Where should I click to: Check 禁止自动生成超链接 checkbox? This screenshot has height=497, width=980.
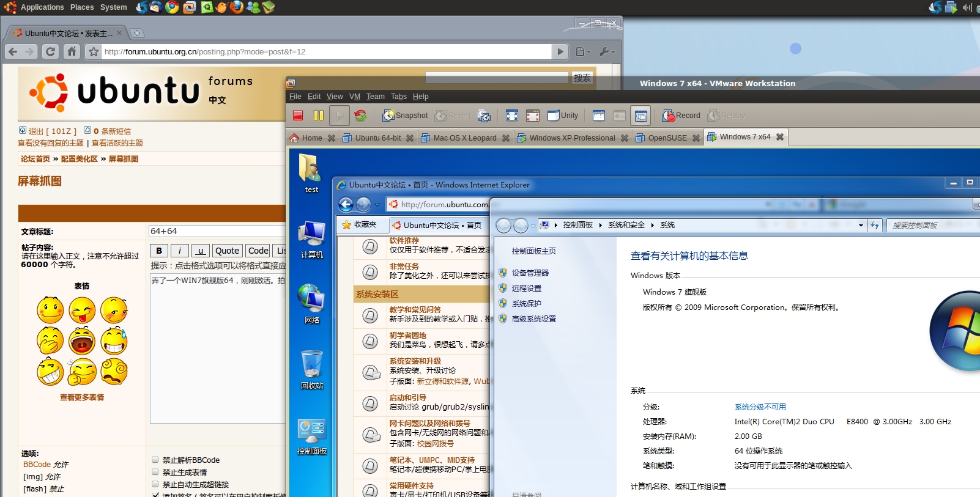pyautogui.click(x=155, y=484)
